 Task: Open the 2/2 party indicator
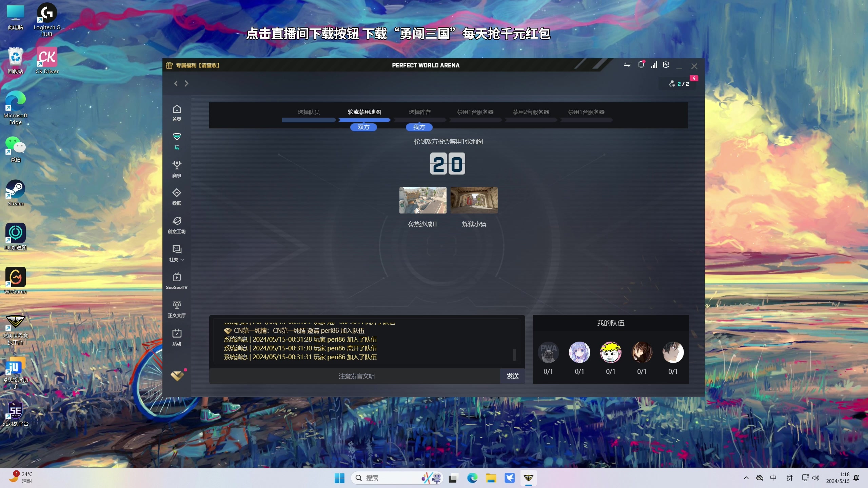[679, 84]
